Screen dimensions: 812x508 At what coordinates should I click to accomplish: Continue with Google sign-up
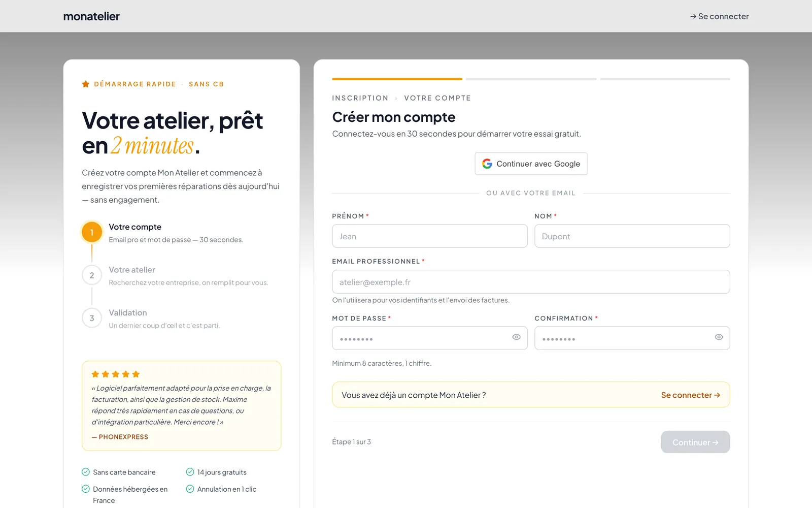(531, 164)
